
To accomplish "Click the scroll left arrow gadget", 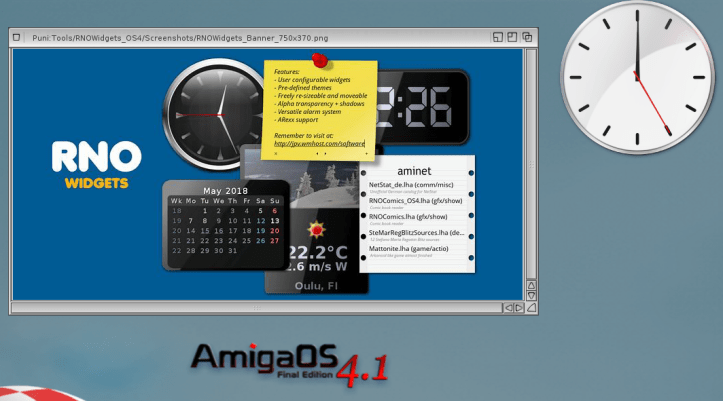I will 507,308.
